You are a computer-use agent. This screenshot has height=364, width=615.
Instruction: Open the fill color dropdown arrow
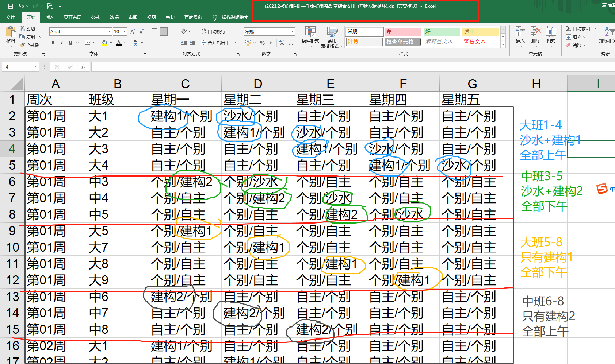tap(111, 43)
